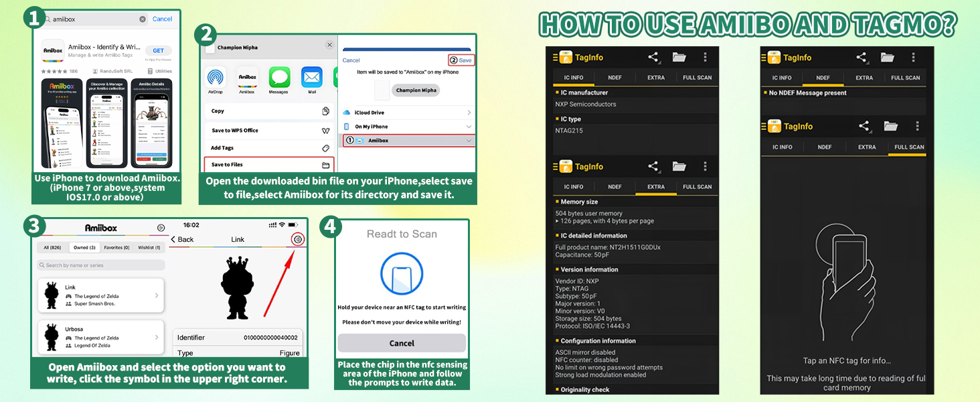Click the gray Cancel button under Ready to Scan
980x402 pixels.
coord(402,343)
